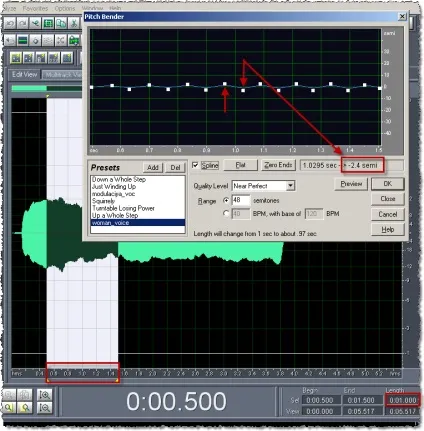Click the Copy to new documents icon
This screenshot has height=431, width=424.
(61, 23)
